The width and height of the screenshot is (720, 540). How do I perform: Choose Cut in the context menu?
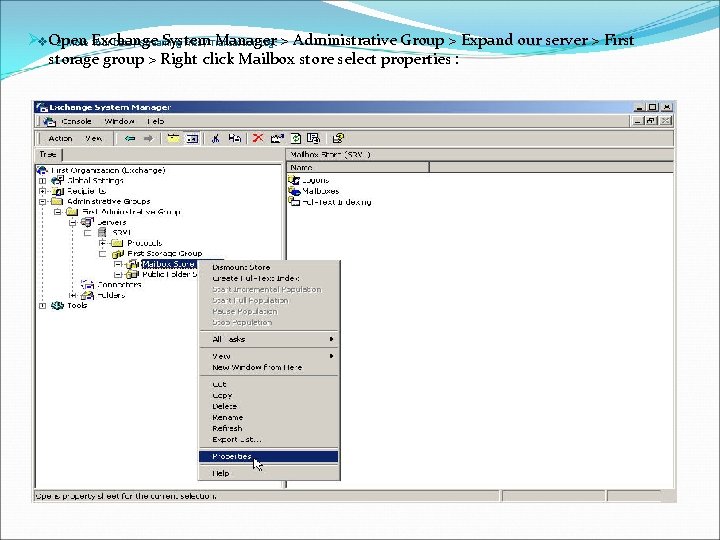click(269, 384)
